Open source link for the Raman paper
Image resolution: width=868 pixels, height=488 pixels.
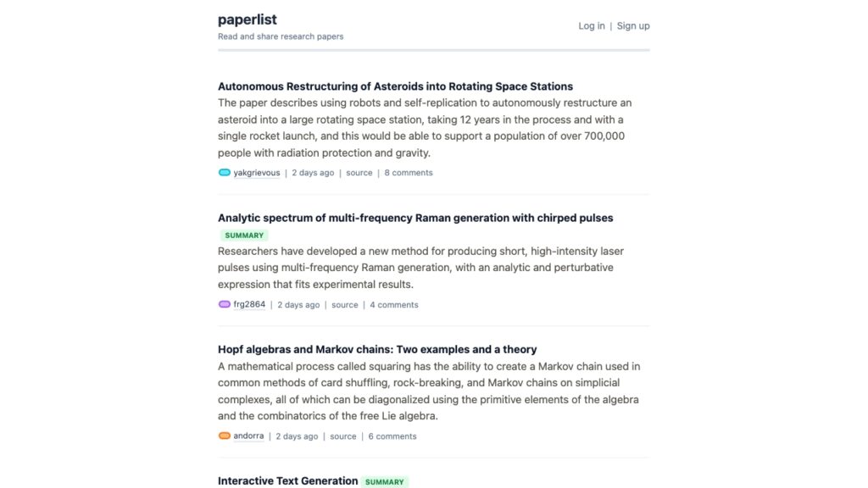coord(345,305)
